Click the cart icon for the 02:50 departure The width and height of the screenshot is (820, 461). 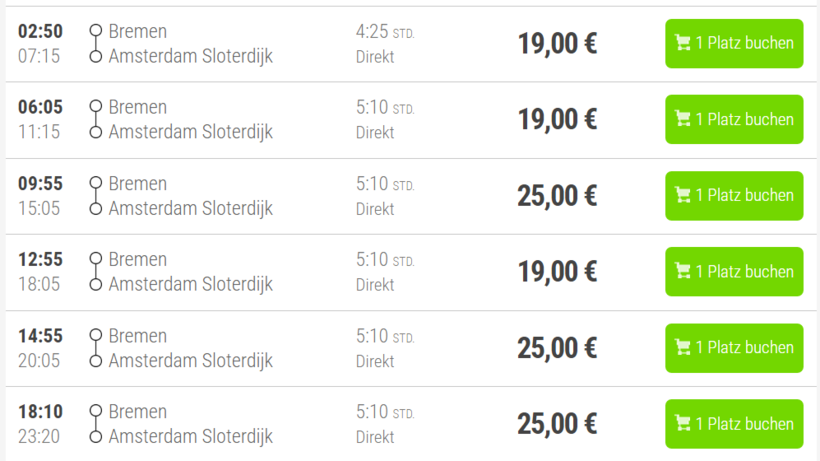684,43
